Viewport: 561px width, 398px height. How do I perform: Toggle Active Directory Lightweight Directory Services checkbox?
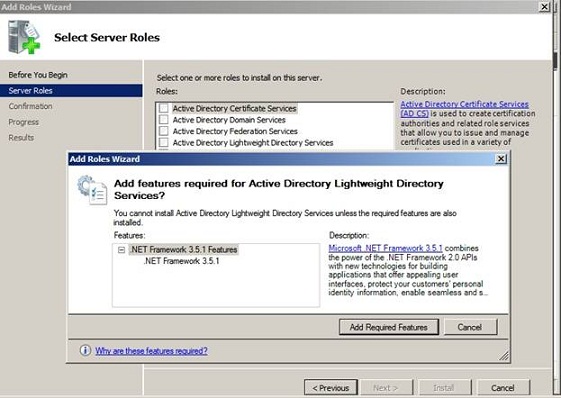[x=164, y=142]
